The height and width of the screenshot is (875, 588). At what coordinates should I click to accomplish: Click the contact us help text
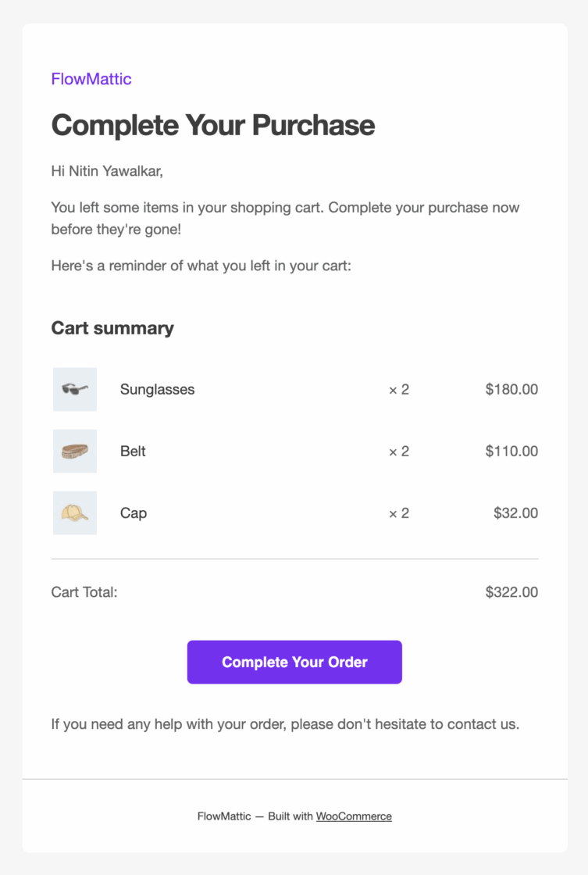(285, 724)
